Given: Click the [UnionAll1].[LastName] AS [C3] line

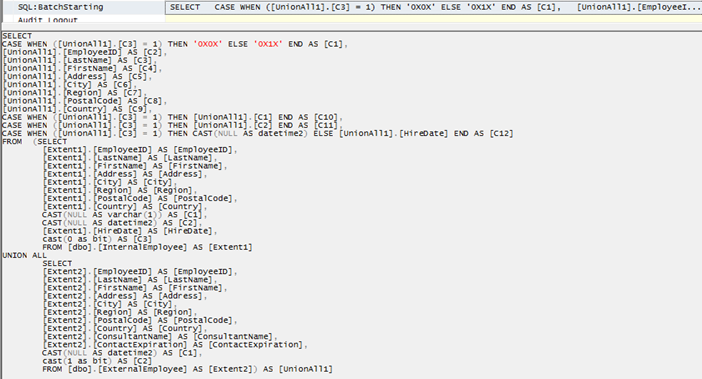Looking at the screenshot, I should click(x=80, y=60).
